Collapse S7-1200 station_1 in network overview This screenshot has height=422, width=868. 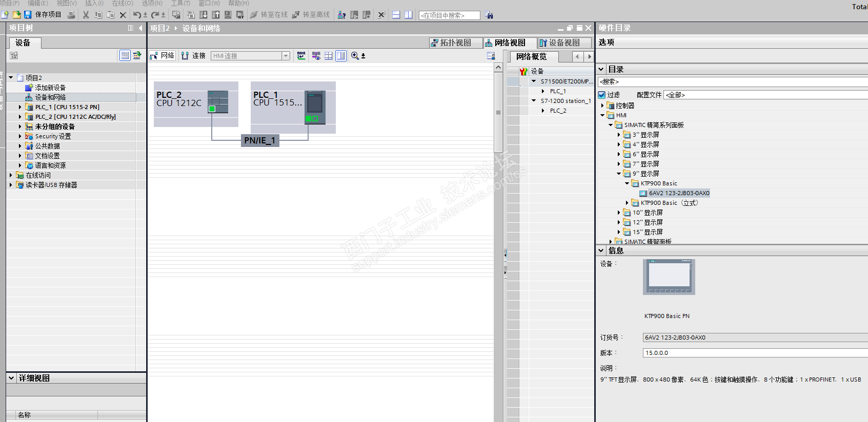pyautogui.click(x=534, y=101)
